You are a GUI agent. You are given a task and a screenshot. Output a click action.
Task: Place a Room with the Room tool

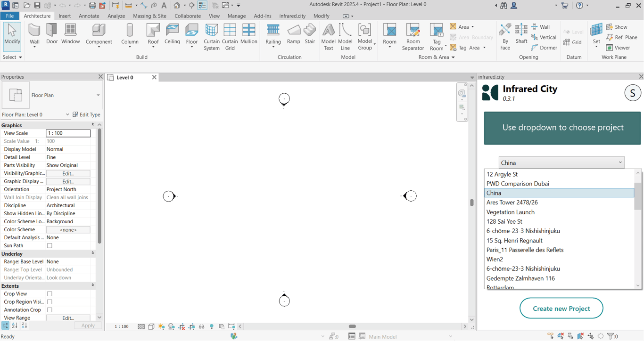tap(389, 35)
